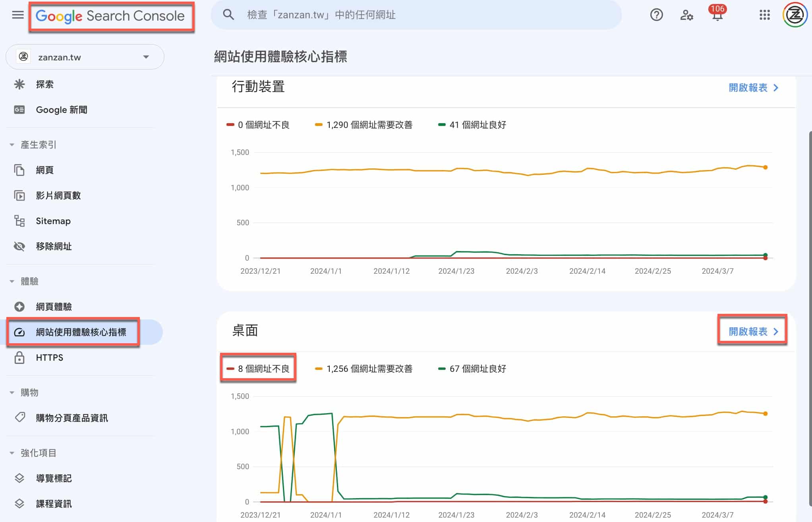812x522 pixels.
Task: Open the hamburger main menu
Action: [x=17, y=15]
